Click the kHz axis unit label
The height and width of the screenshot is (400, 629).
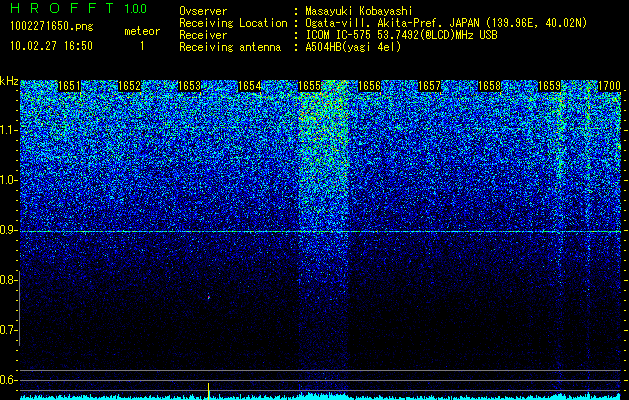coord(9,81)
